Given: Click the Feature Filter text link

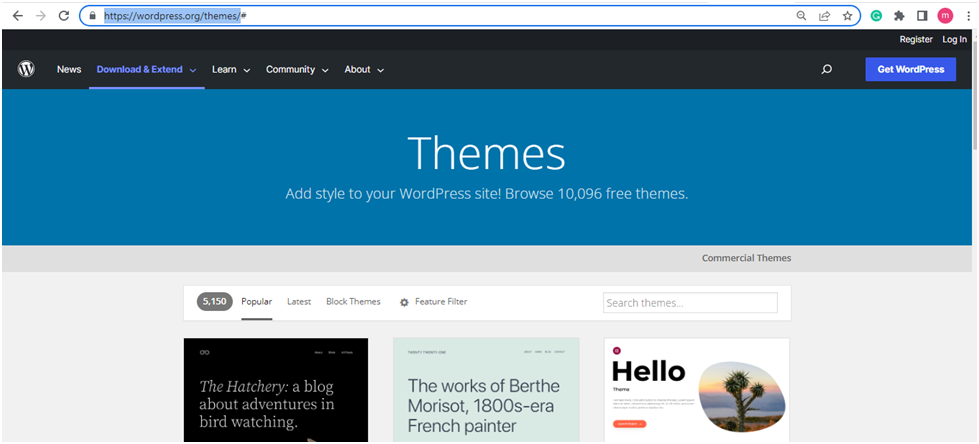Looking at the screenshot, I should pyautogui.click(x=441, y=302).
